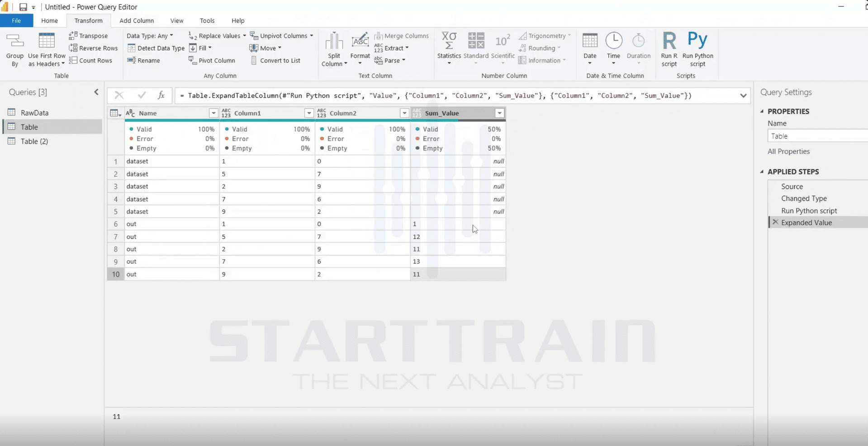Switch to the Home tab
The height and width of the screenshot is (446, 868).
click(x=50, y=21)
